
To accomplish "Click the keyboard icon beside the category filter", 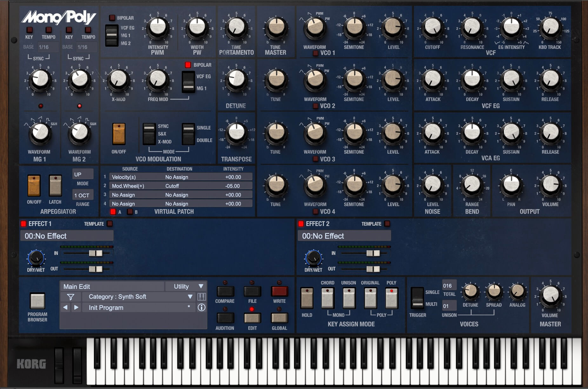I will (201, 297).
